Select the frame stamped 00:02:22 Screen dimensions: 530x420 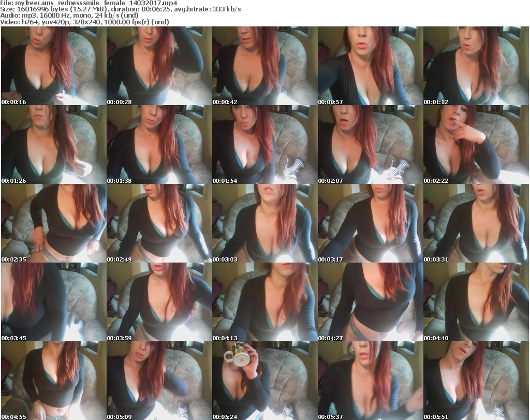(476, 144)
